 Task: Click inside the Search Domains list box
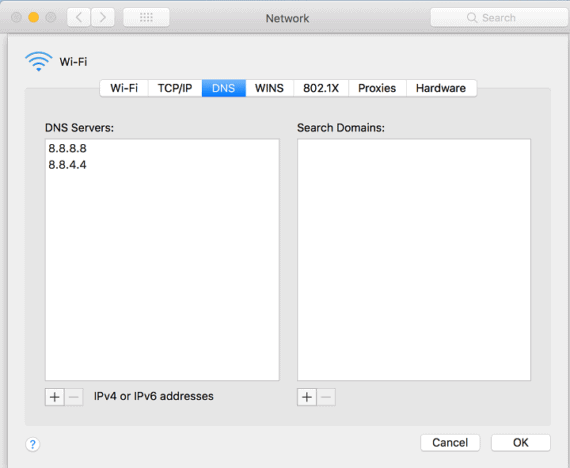coord(414,260)
